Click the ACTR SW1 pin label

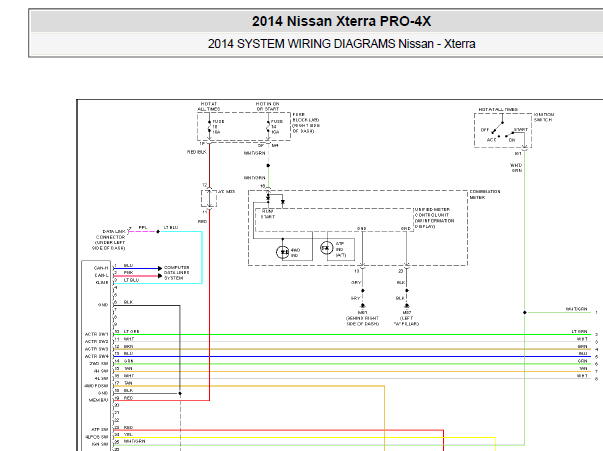pos(97,334)
